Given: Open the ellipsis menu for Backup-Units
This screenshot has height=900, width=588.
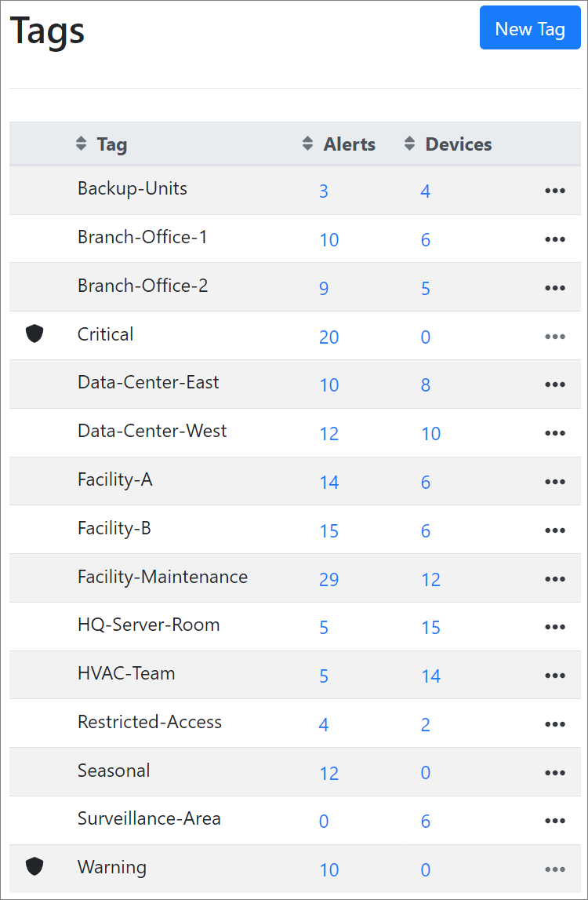Looking at the screenshot, I should coord(555,190).
